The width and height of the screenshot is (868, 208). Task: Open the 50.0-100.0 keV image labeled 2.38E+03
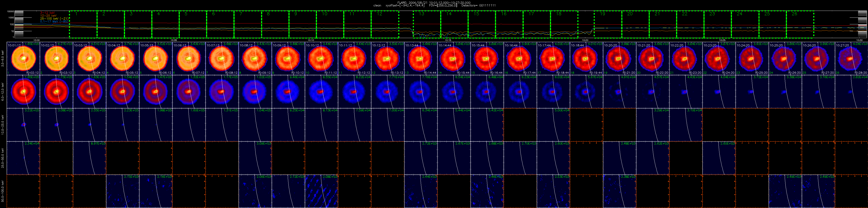[x=620, y=191]
